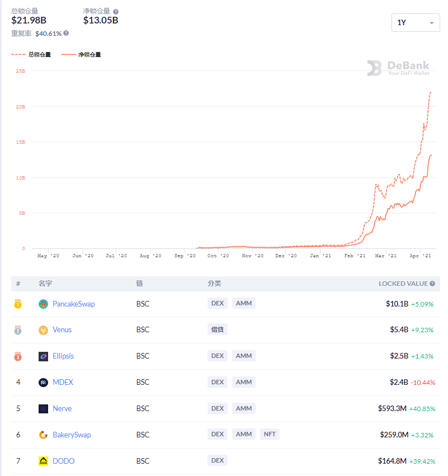The height and width of the screenshot is (476, 448).
Task: Sort by the LOCKED VALUE column header
Action: (403, 284)
